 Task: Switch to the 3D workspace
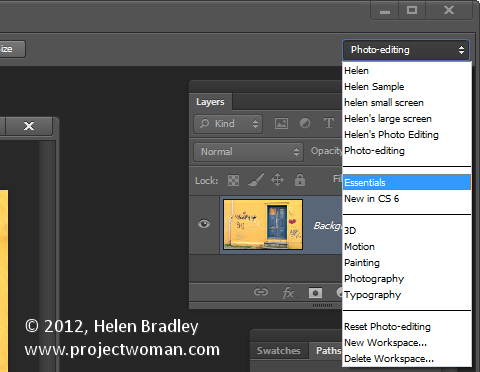point(407,231)
